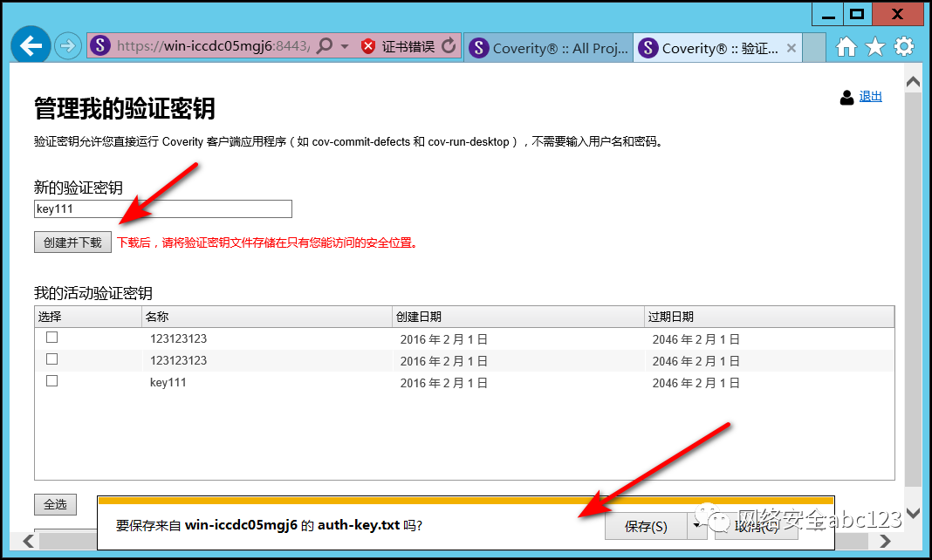Open the address bar autocomplete dropdown
Image resolution: width=932 pixels, height=560 pixels.
345,47
